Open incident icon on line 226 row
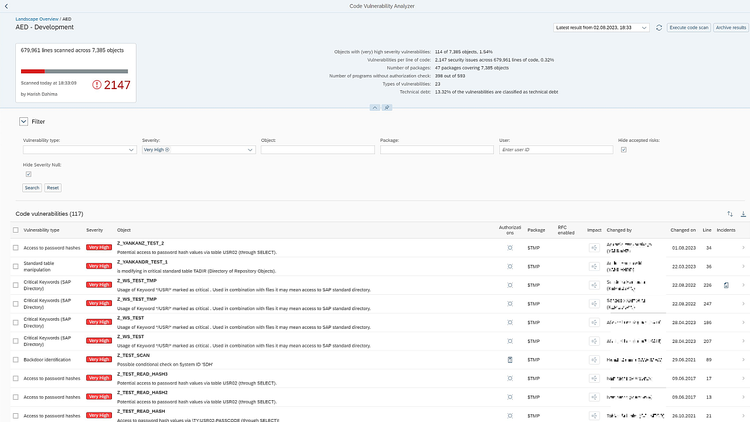Screen dimensions: 750x422 click(726, 285)
